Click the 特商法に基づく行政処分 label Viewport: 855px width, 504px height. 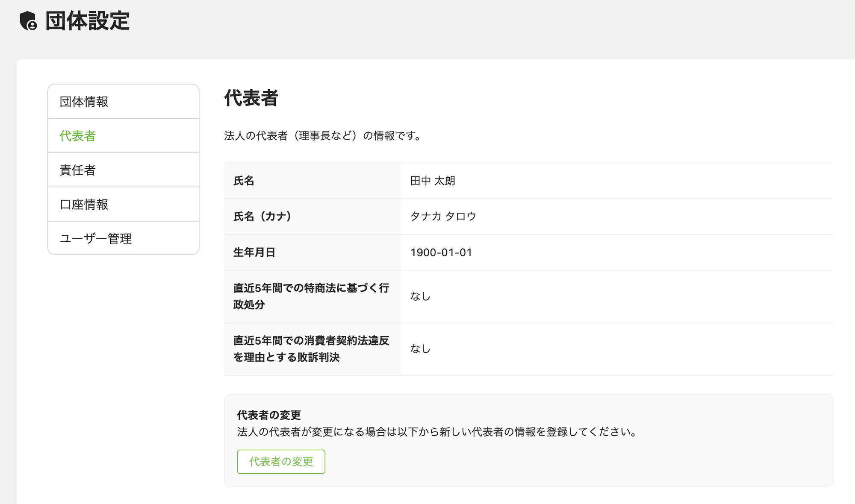[x=311, y=296]
